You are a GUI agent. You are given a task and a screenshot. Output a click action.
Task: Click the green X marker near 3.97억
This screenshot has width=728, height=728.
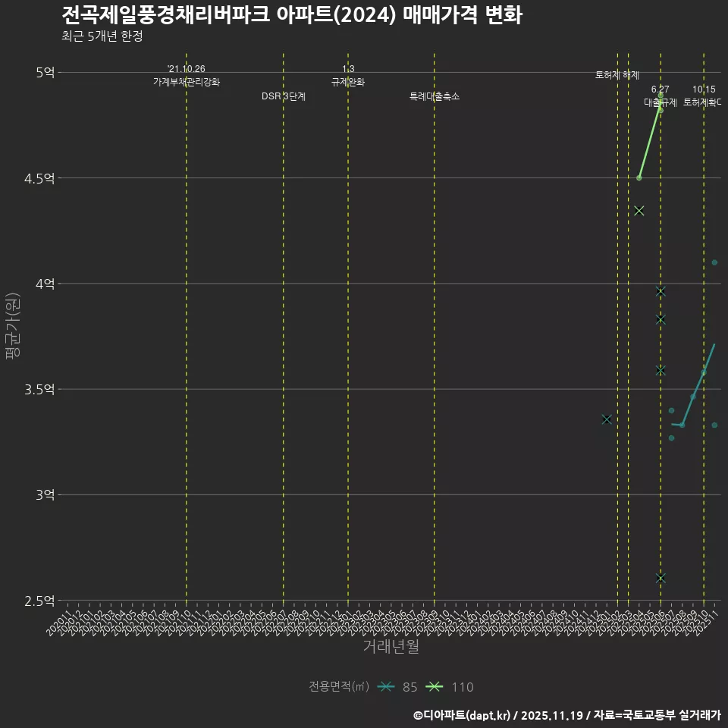click(660, 290)
